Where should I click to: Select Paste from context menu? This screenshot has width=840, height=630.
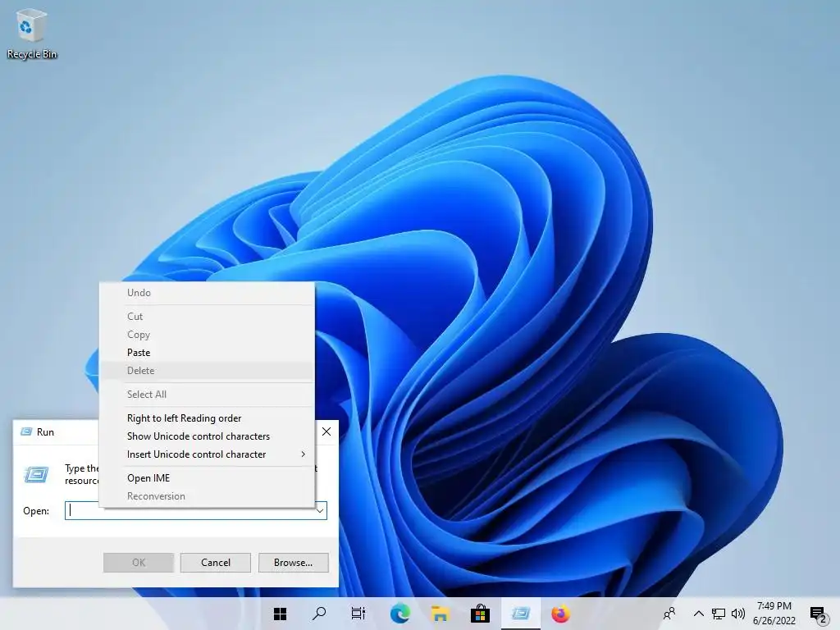coord(207,353)
